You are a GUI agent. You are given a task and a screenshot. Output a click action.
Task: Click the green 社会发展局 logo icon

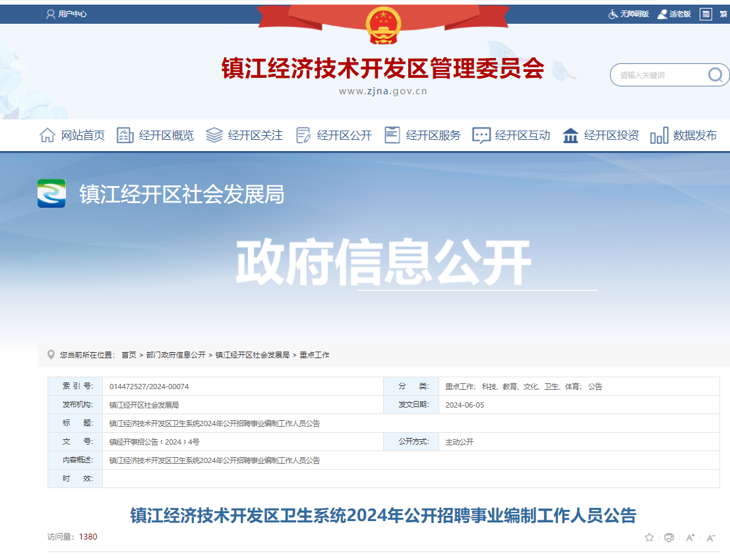pyautogui.click(x=51, y=195)
